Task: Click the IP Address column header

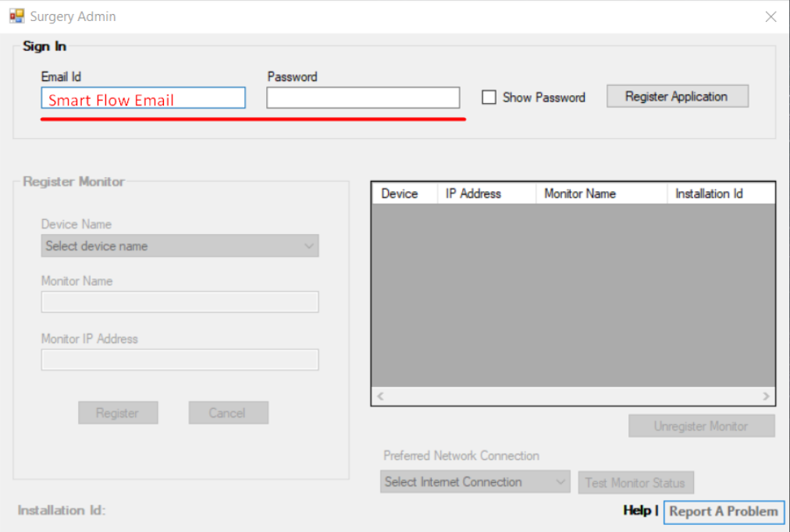Action: (x=486, y=193)
